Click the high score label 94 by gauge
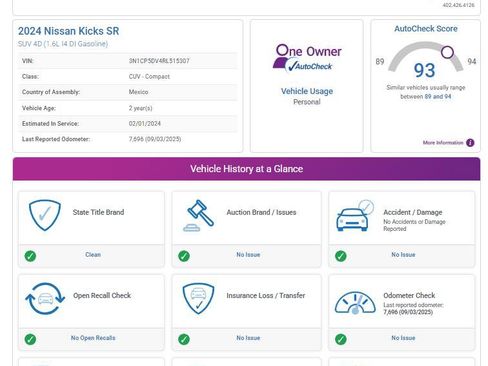Image resolution: width=488 pixels, height=366 pixels. [x=472, y=62]
